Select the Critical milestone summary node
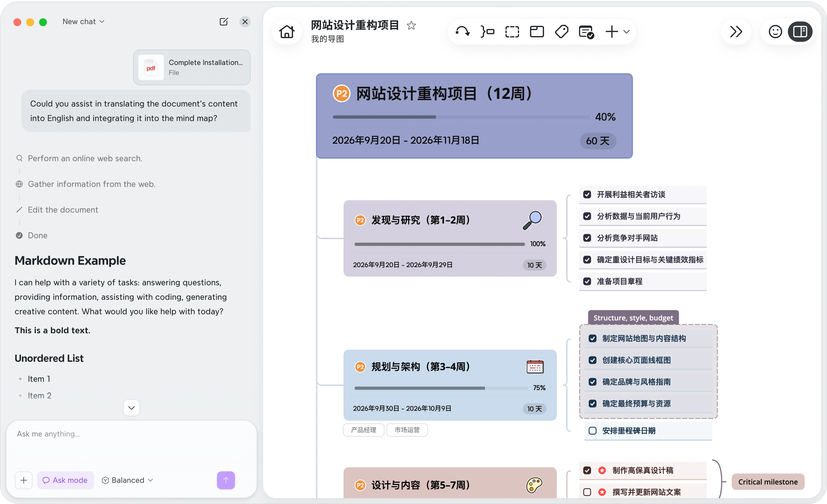The image size is (827, 504). [768, 482]
